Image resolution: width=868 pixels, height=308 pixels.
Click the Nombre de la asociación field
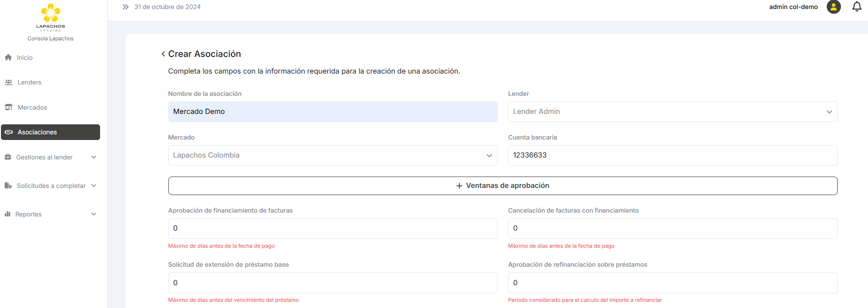332,112
